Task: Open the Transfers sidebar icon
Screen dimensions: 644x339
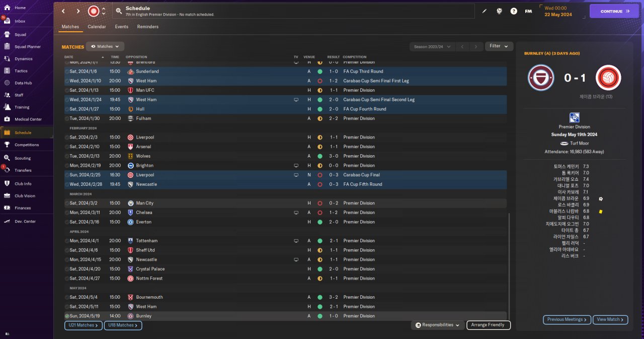Action: pyautogui.click(x=7, y=170)
